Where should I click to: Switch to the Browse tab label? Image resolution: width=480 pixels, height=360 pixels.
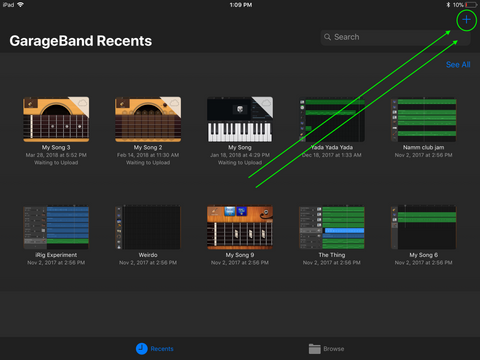point(334,349)
